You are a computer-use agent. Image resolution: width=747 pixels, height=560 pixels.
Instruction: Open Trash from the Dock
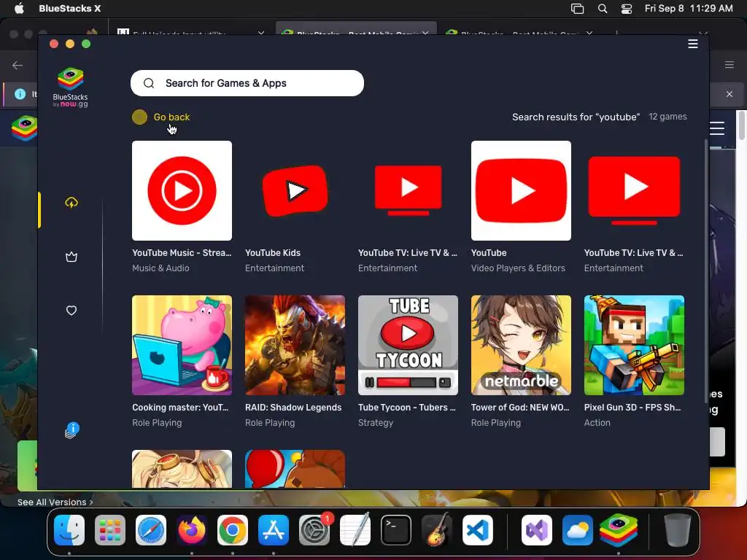click(x=678, y=530)
